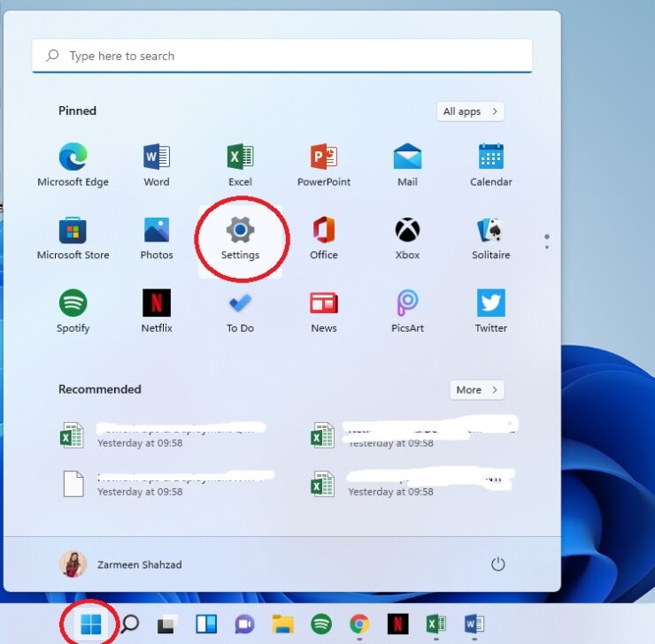Open Search from the taskbar

click(x=129, y=625)
